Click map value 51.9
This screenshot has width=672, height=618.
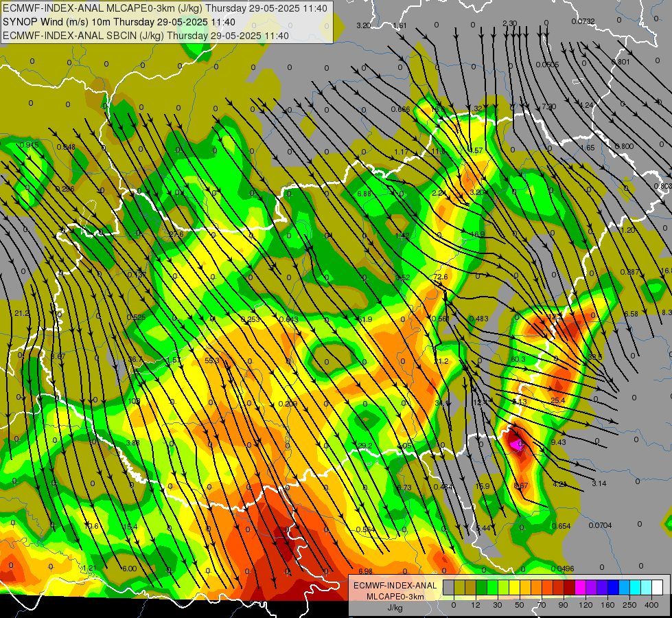364,319
